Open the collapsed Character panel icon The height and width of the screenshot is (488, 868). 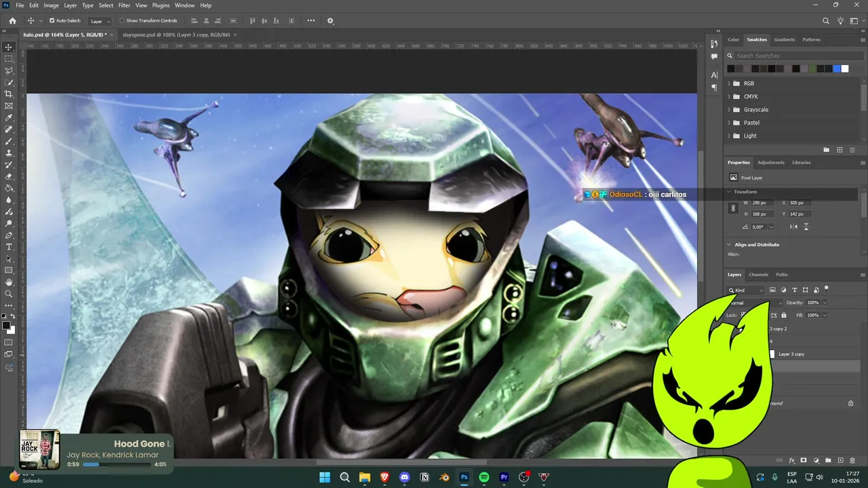(714, 75)
